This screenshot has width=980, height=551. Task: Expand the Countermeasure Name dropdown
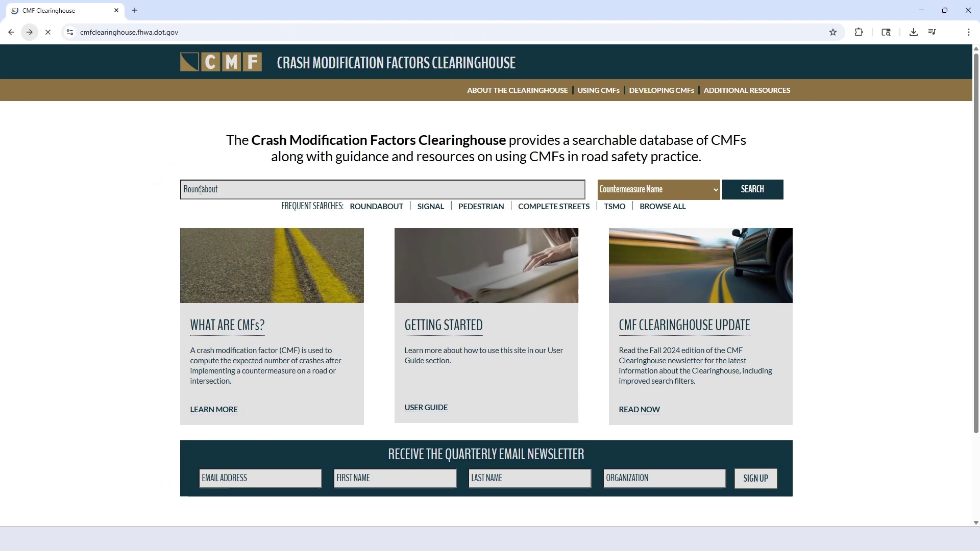[658, 189]
